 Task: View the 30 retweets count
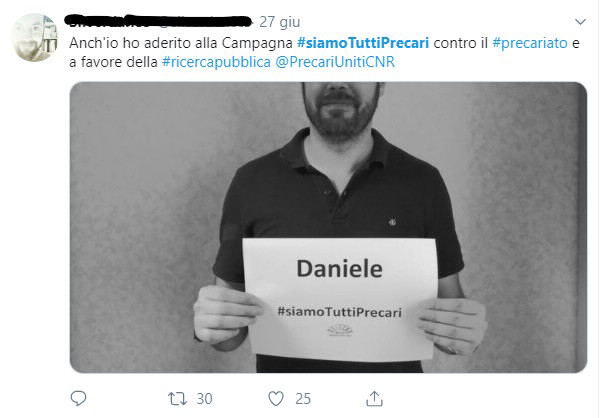(204, 399)
